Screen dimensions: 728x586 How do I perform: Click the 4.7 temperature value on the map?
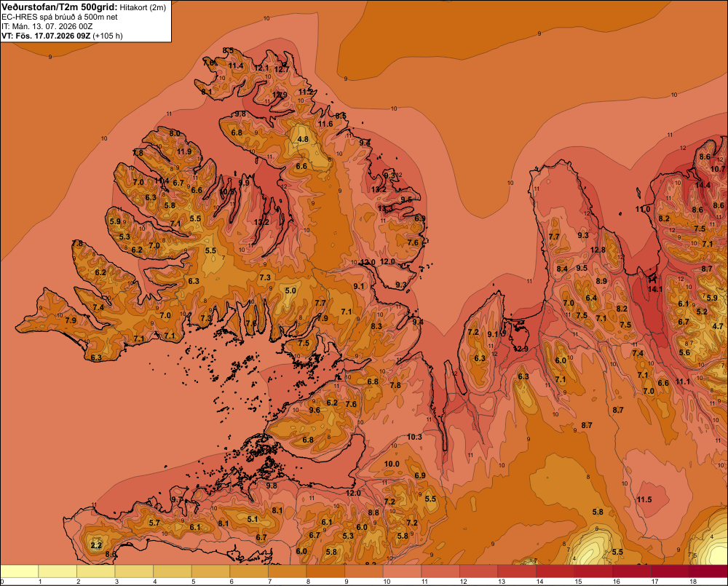[718, 326]
